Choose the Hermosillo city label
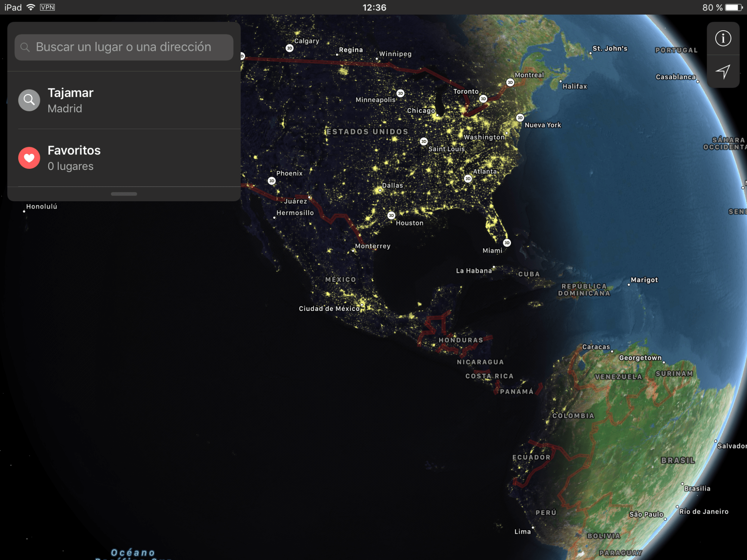747x560 pixels. 295,213
